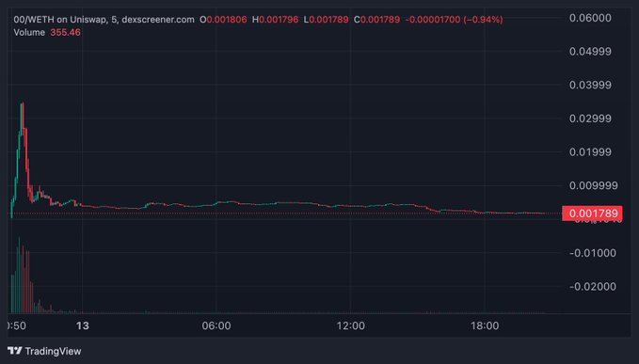Click the peak candlestick near 0.03499
Image resolution: width=639 pixels, height=364 pixels.
pos(23,119)
